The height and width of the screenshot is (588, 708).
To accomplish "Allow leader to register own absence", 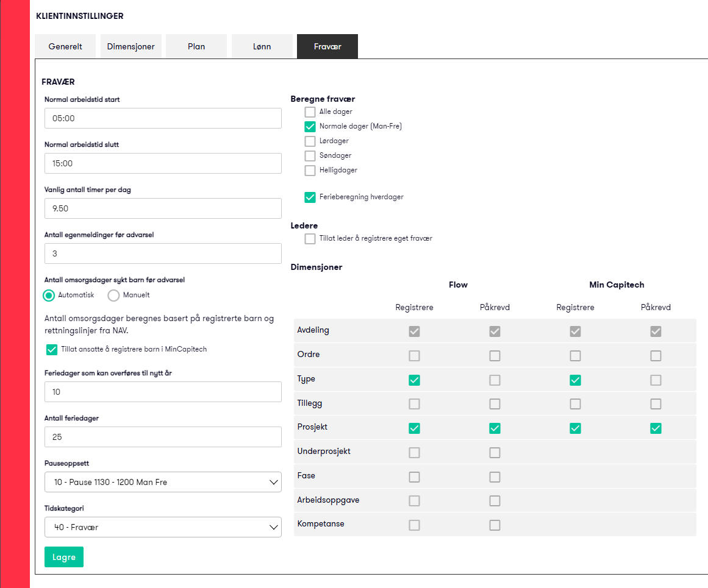I will [x=310, y=239].
